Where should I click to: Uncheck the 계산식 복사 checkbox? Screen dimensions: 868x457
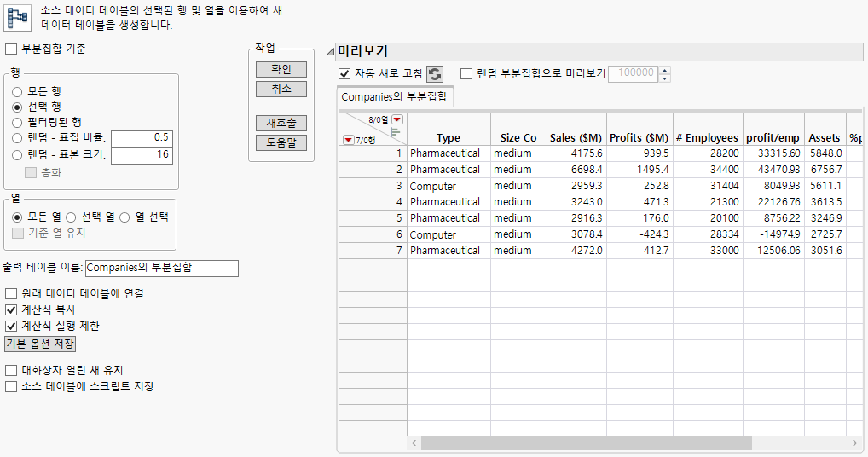(x=11, y=309)
